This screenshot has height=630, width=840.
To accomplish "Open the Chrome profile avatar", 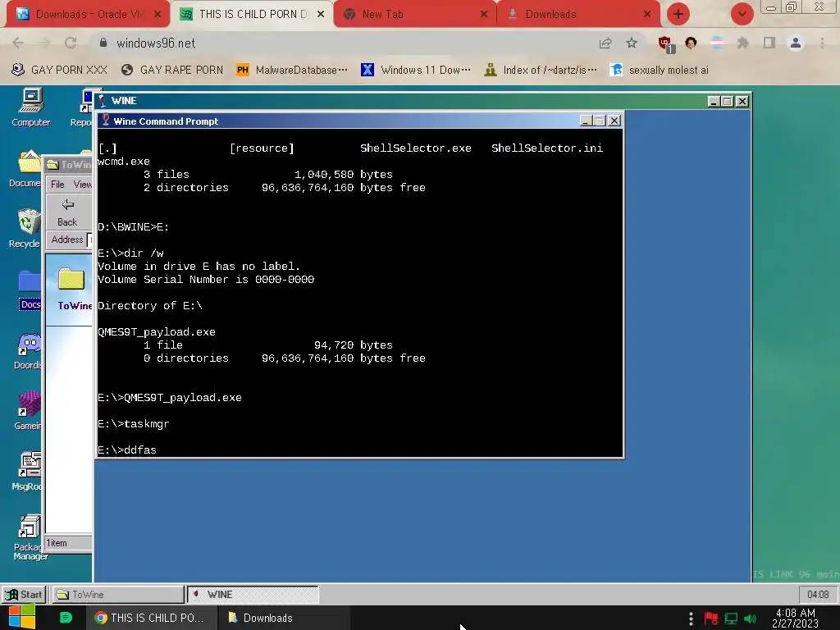I will (x=796, y=43).
